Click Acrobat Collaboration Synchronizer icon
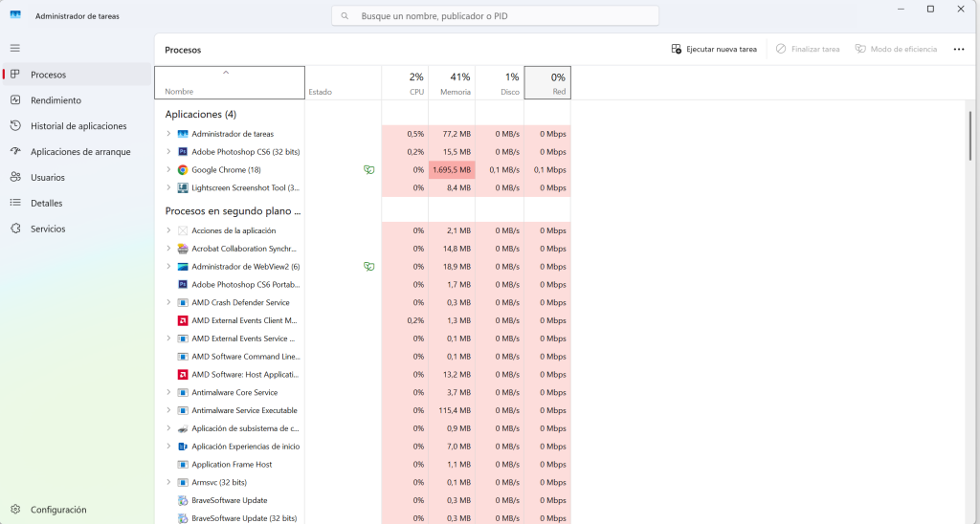The width and height of the screenshot is (980, 524). [183, 249]
